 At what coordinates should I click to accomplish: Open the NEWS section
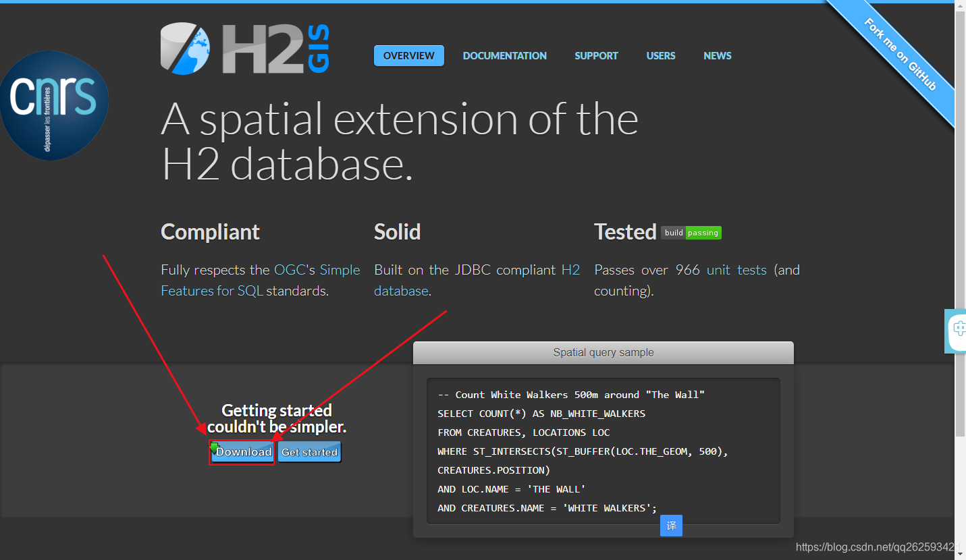[x=718, y=56]
